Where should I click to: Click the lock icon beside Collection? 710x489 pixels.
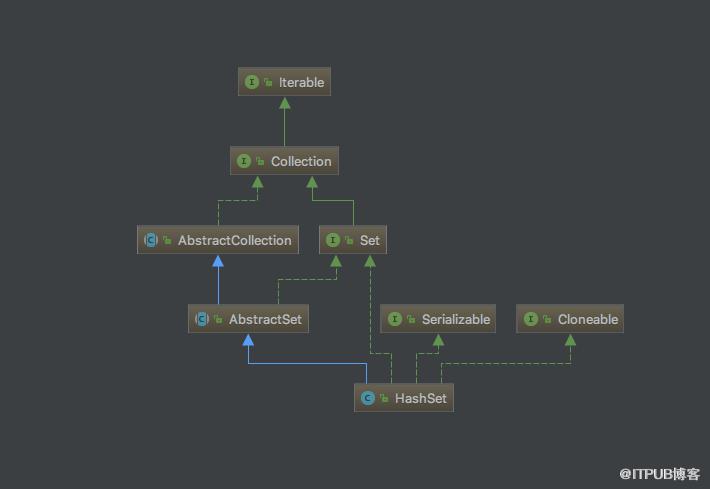pyautogui.click(x=260, y=161)
